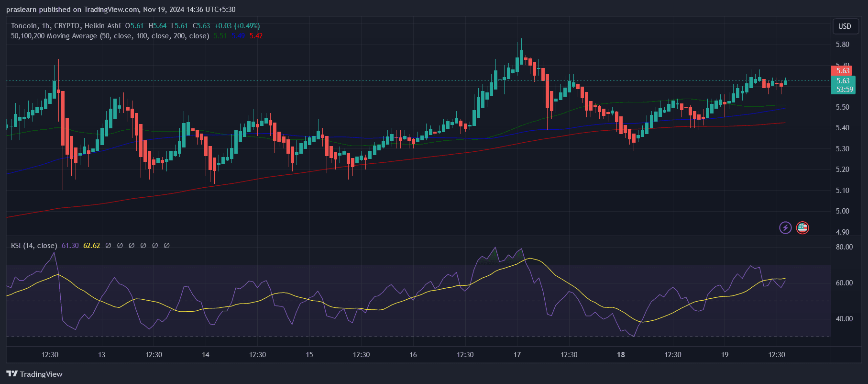Click the first empty-value symbol in RSI legend

[108, 246]
